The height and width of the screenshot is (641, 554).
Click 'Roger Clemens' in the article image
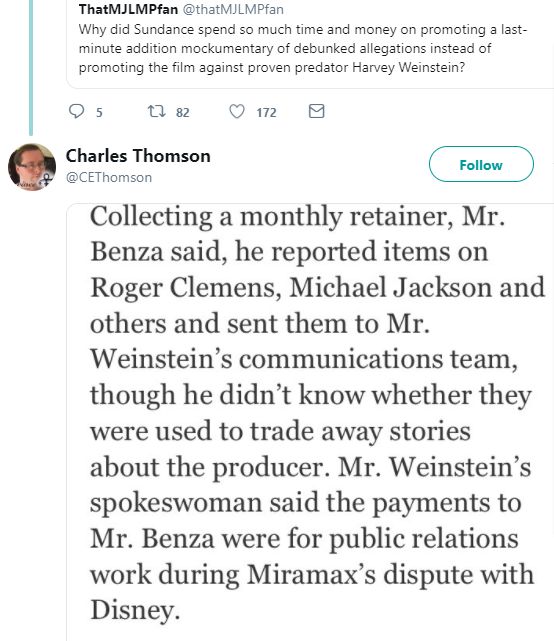[x=186, y=288]
